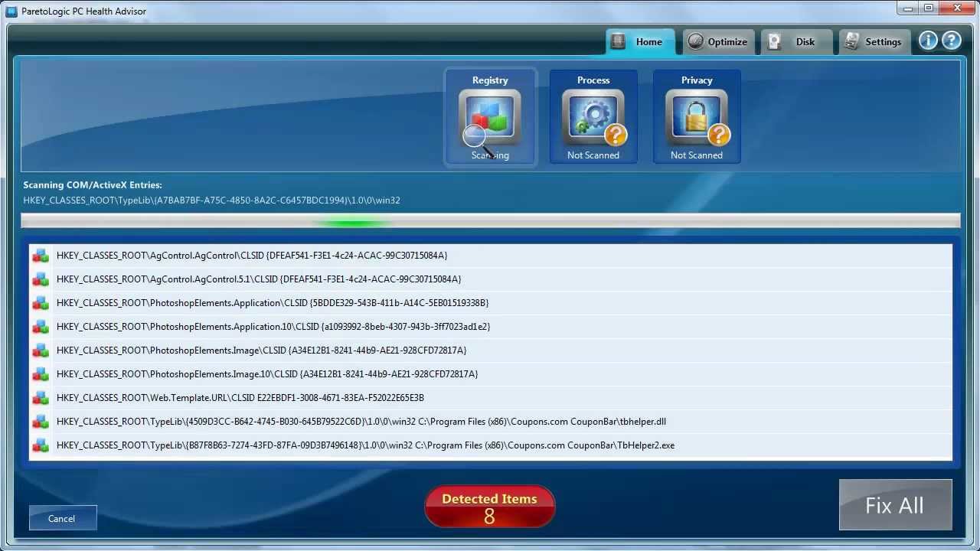Click registry icon beside AgControl.AgControl.5.1 entry
Viewport: 980px width, 551px height.
(x=41, y=279)
